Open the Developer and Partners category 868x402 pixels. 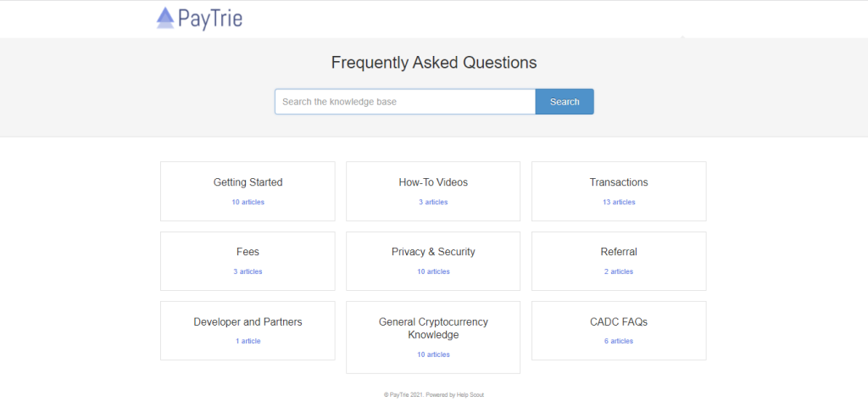[248, 331]
